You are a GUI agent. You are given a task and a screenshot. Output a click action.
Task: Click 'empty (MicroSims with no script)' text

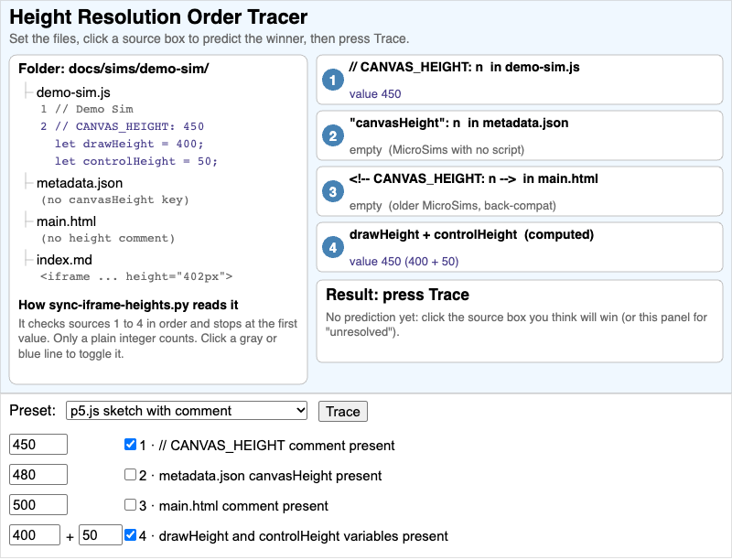point(436,150)
